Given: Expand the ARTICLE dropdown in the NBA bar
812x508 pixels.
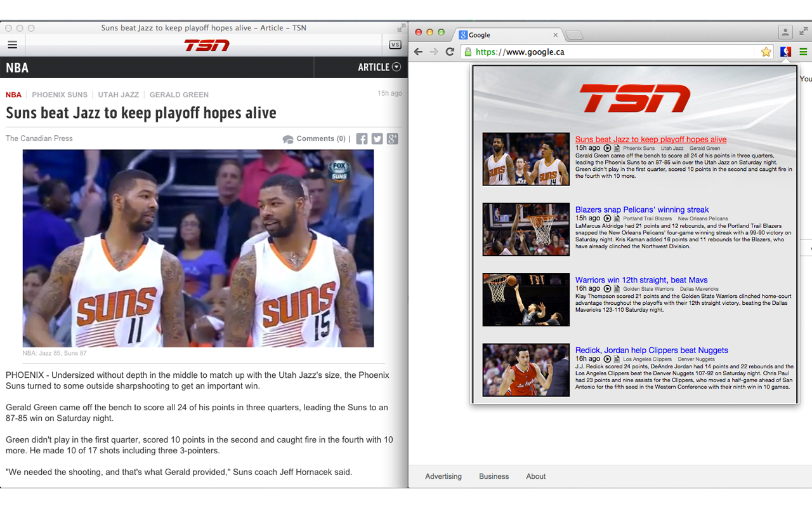Looking at the screenshot, I should click(x=379, y=67).
